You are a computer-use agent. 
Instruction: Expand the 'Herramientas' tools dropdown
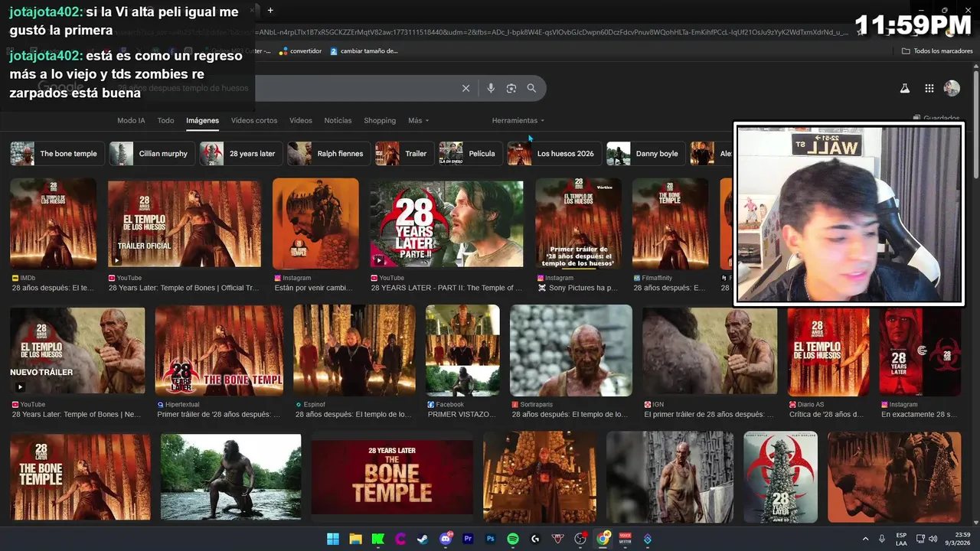pos(518,121)
